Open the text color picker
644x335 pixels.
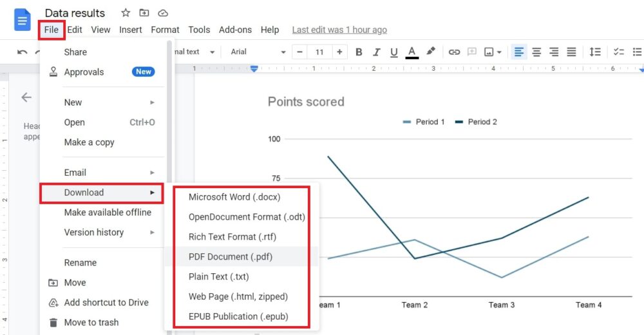pyautogui.click(x=412, y=52)
